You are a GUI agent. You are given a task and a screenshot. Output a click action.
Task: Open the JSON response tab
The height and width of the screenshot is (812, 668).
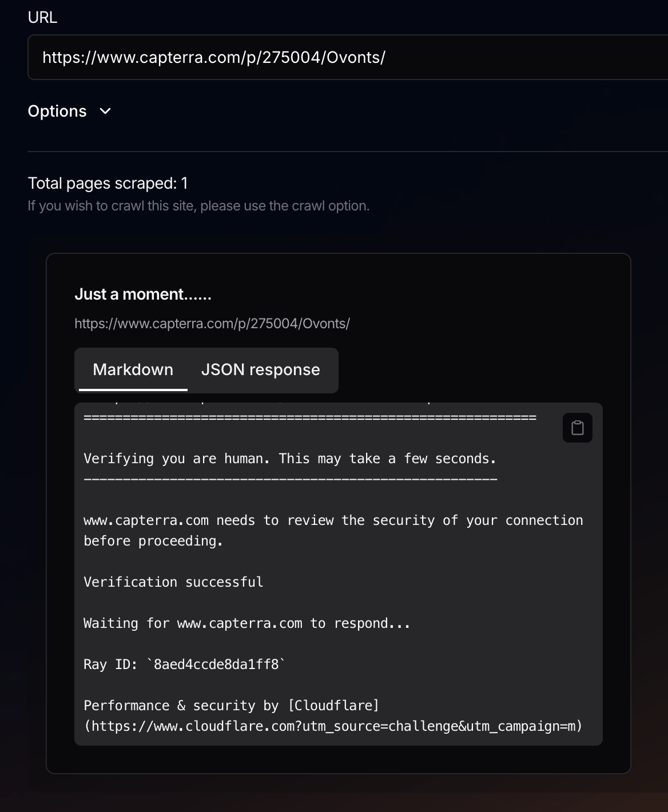pos(260,370)
